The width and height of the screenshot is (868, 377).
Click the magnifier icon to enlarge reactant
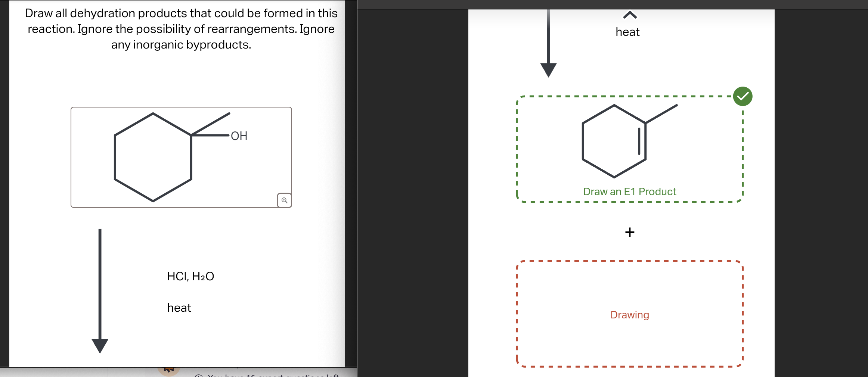pyautogui.click(x=283, y=200)
